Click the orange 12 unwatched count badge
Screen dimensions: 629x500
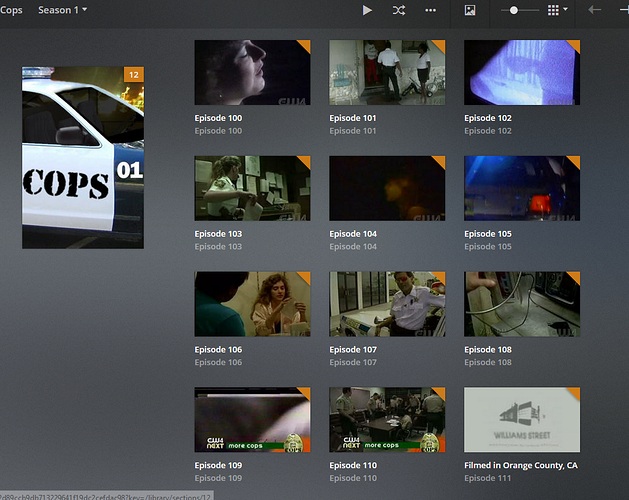tap(134, 75)
